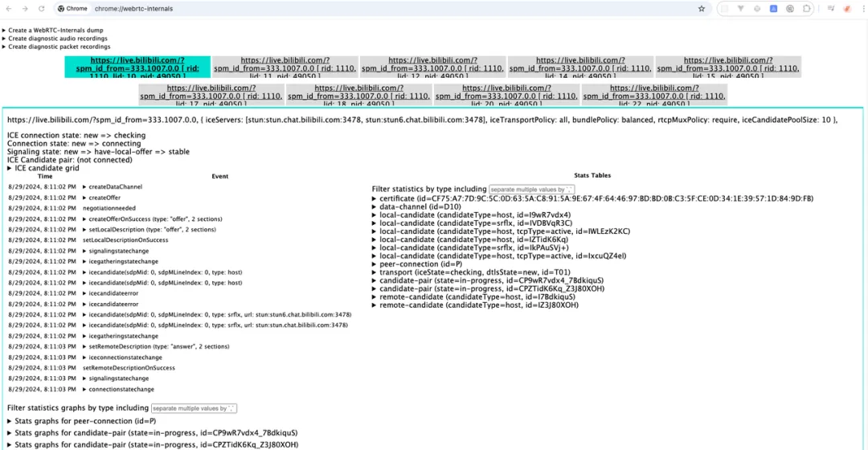
Task: Open the Chrome three-dot menu
Action: click(x=863, y=9)
